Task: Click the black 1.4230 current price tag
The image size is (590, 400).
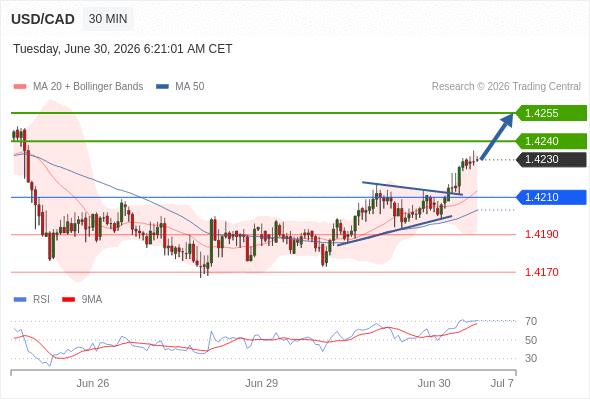Action: (x=551, y=160)
